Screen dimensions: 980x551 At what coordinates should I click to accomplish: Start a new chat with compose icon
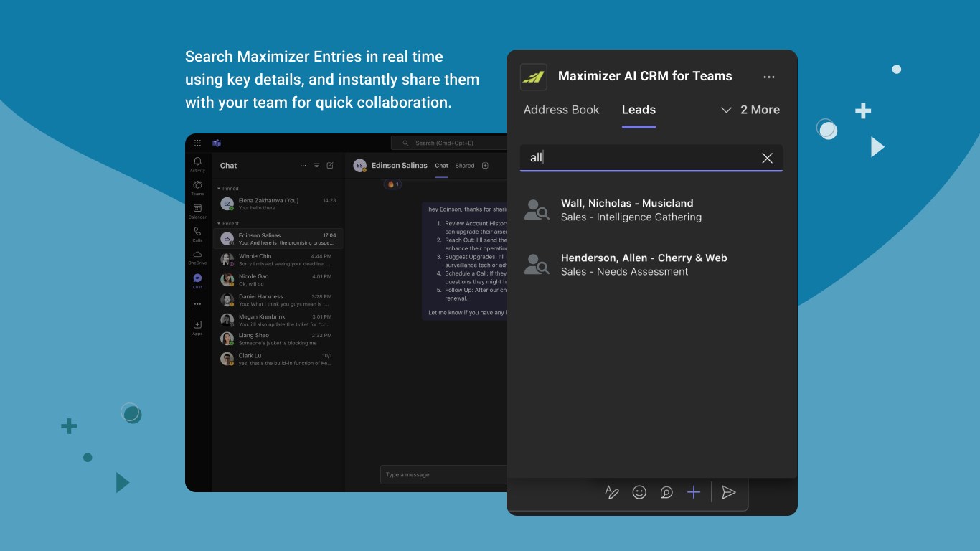point(330,166)
